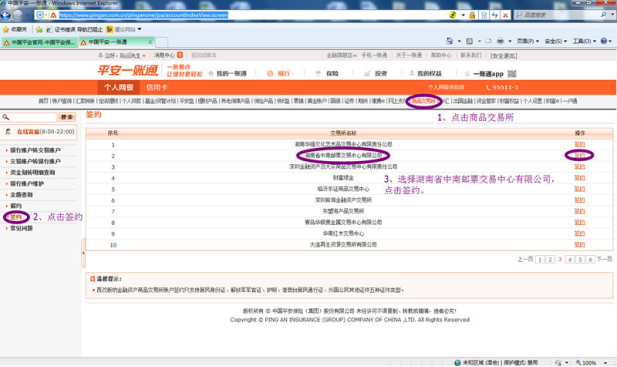Open the 金融旗舰店 dropdown
Viewport: 617px width, 367px height.
point(341,55)
